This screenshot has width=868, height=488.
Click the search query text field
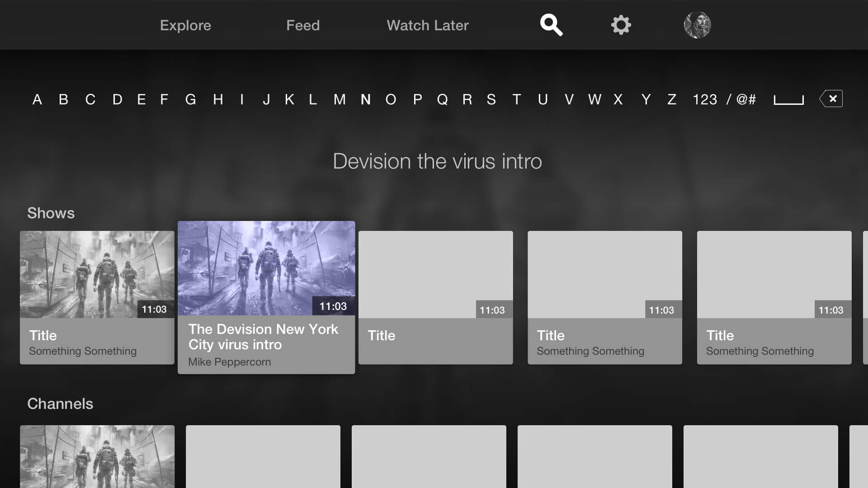tap(437, 161)
